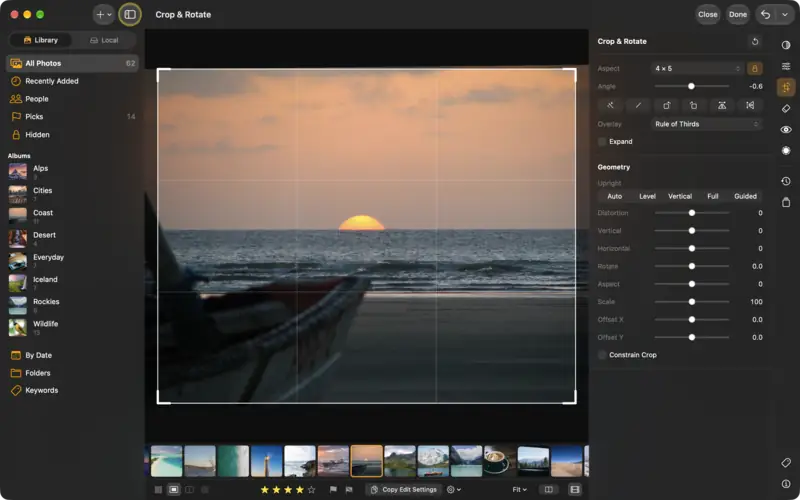The image size is (800, 500).
Task: Open edit history clock icon
Action: (786, 181)
